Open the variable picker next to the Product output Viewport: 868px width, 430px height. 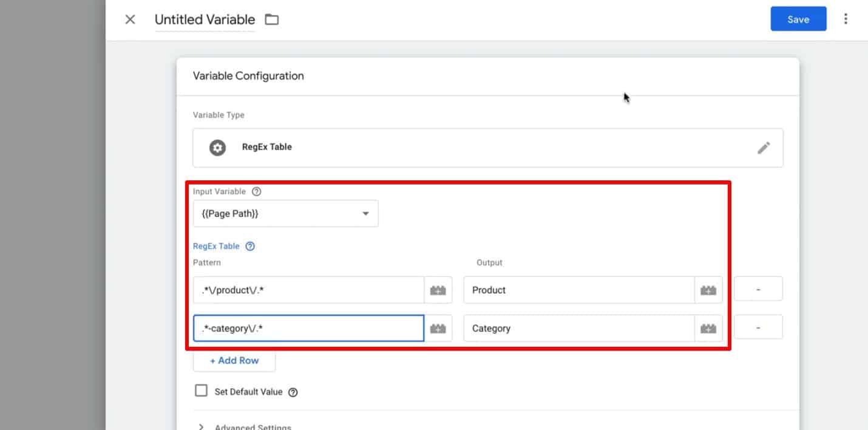pyautogui.click(x=708, y=290)
